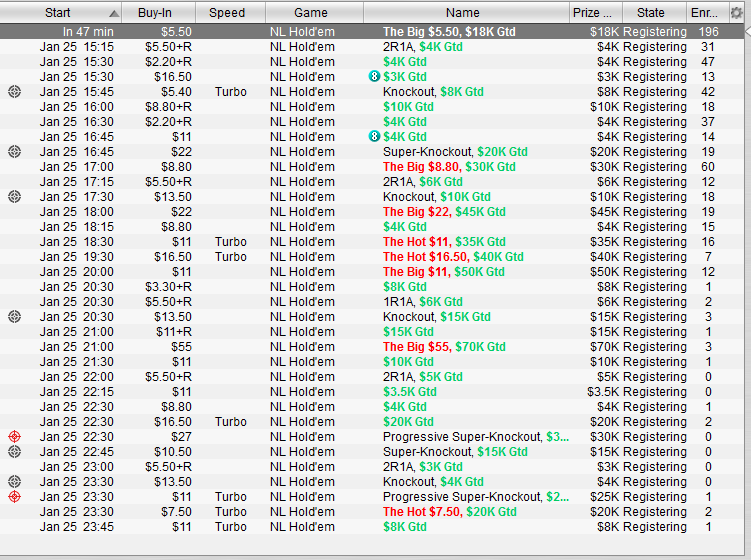Click Turbo speed on Jan 25 23:45 row
The width and height of the screenshot is (751, 560).
[x=231, y=526]
